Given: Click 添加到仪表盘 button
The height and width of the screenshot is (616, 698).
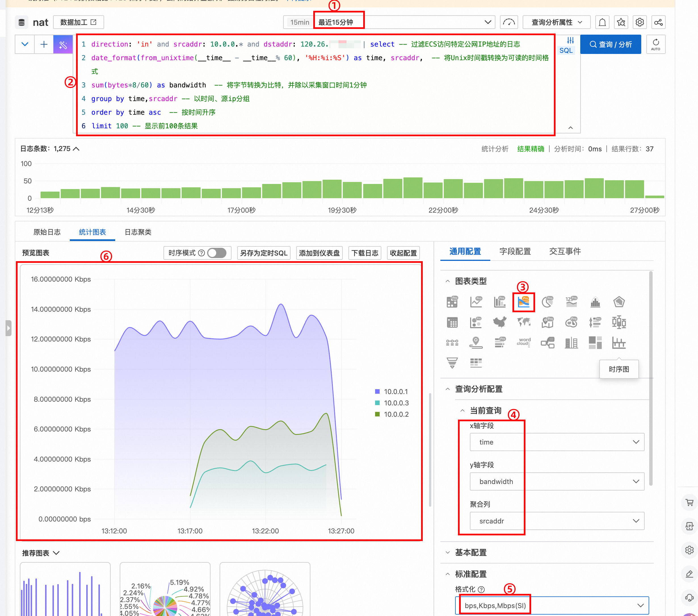Looking at the screenshot, I should pos(319,253).
